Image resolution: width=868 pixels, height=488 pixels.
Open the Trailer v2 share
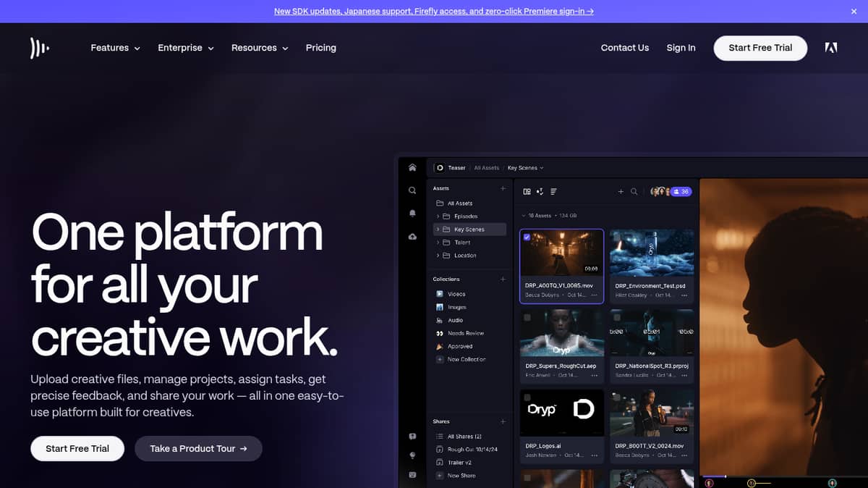coord(454,463)
